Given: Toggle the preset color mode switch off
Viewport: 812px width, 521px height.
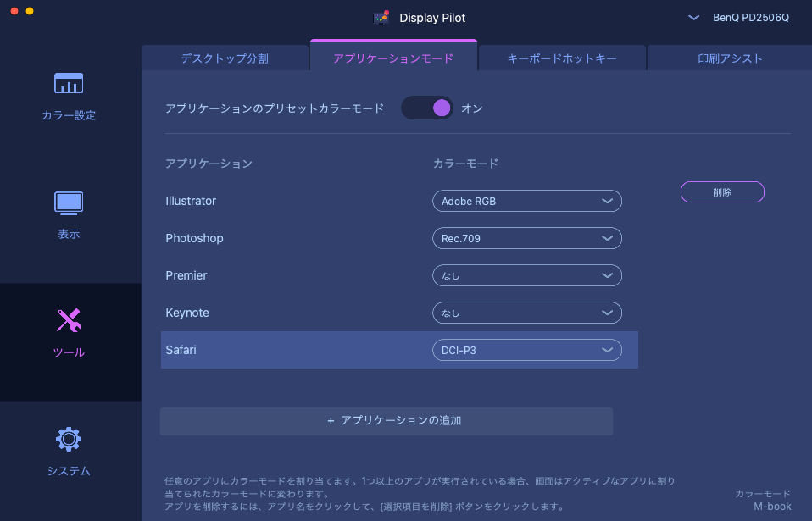Looking at the screenshot, I should [428, 108].
